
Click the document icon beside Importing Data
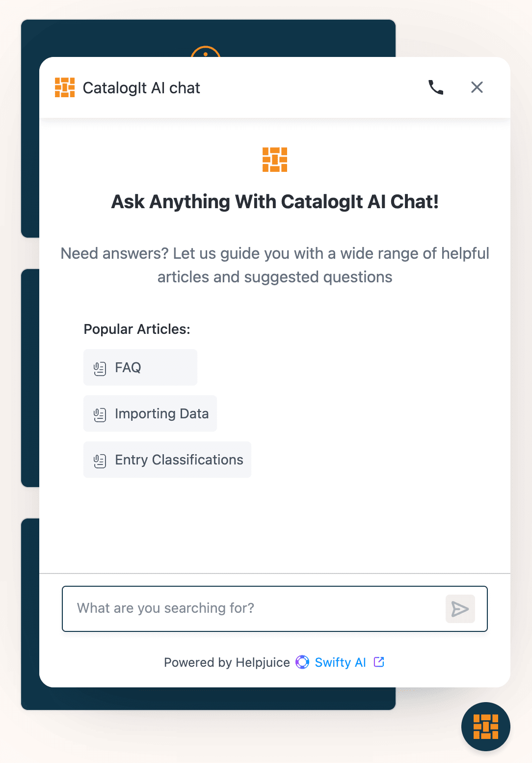coord(100,414)
